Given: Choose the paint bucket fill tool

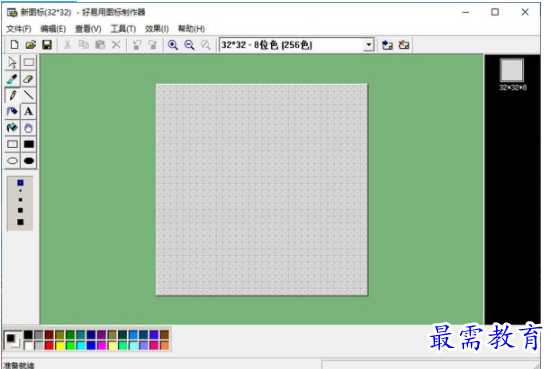Looking at the screenshot, I should pyautogui.click(x=12, y=111).
